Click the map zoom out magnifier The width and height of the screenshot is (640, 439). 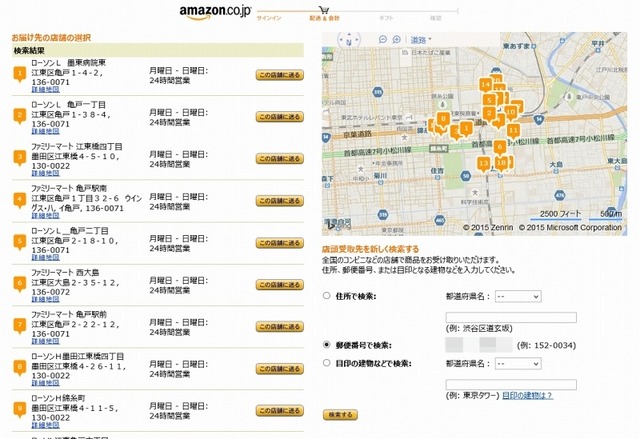click(383, 40)
